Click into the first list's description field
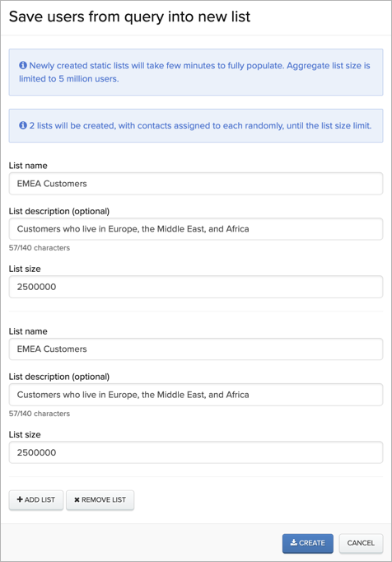Image resolution: width=392 pixels, height=562 pixels. [196, 229]
